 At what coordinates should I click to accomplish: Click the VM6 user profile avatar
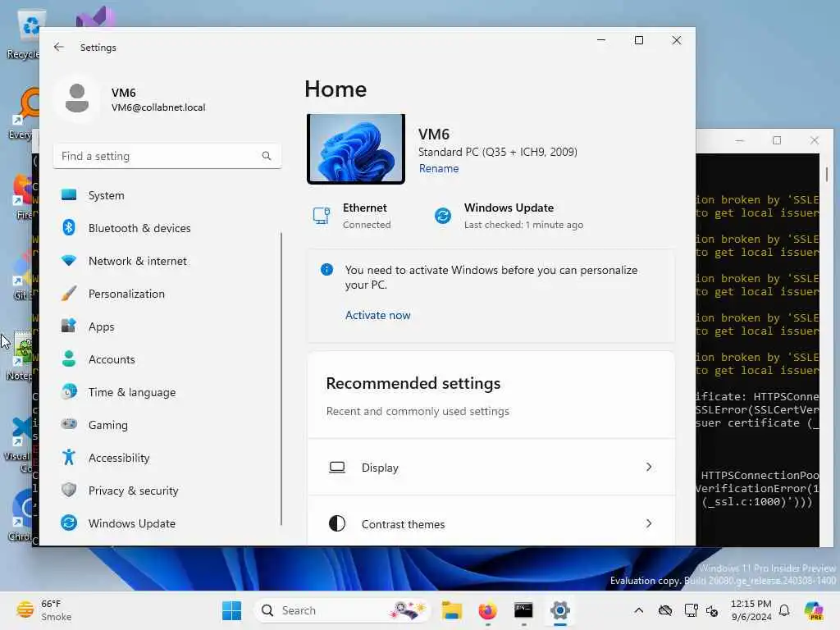(77, 98)
